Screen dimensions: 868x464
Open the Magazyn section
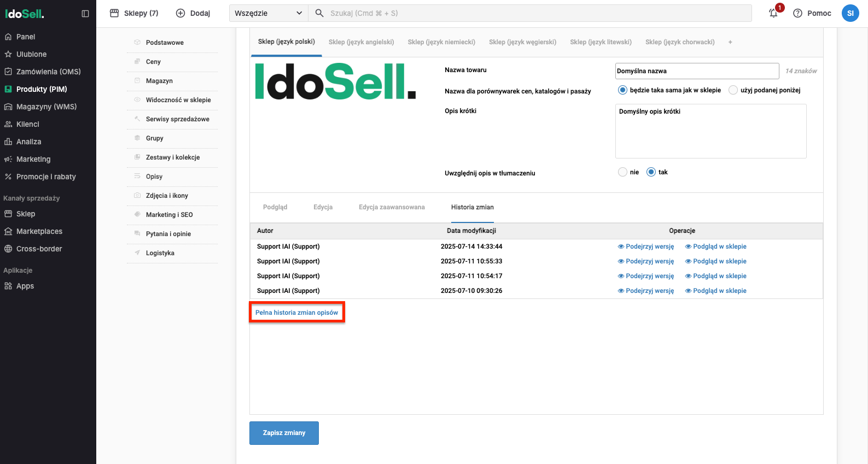[x=159, y=81]
